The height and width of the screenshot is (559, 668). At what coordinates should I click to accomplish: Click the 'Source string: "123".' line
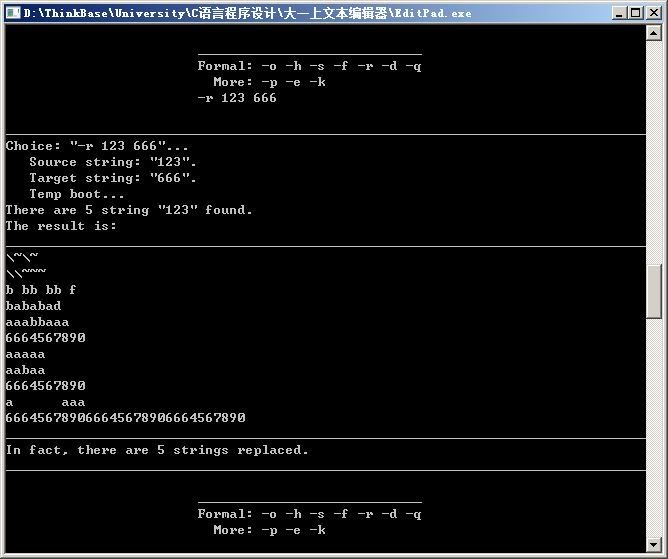113,162
